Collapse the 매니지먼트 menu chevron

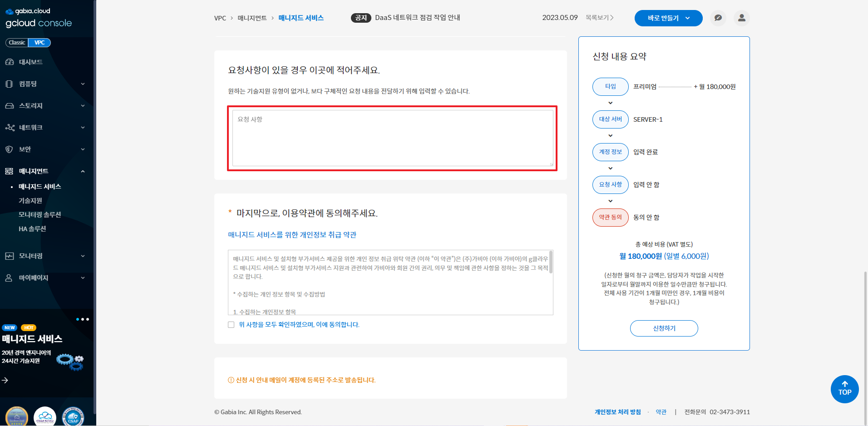[83, 171]
